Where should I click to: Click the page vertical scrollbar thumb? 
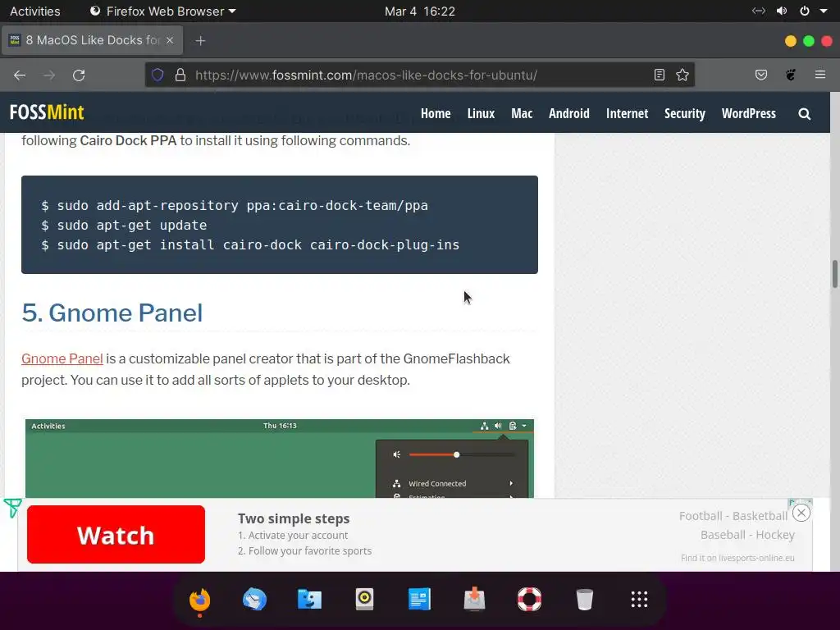tap(834, 274)
